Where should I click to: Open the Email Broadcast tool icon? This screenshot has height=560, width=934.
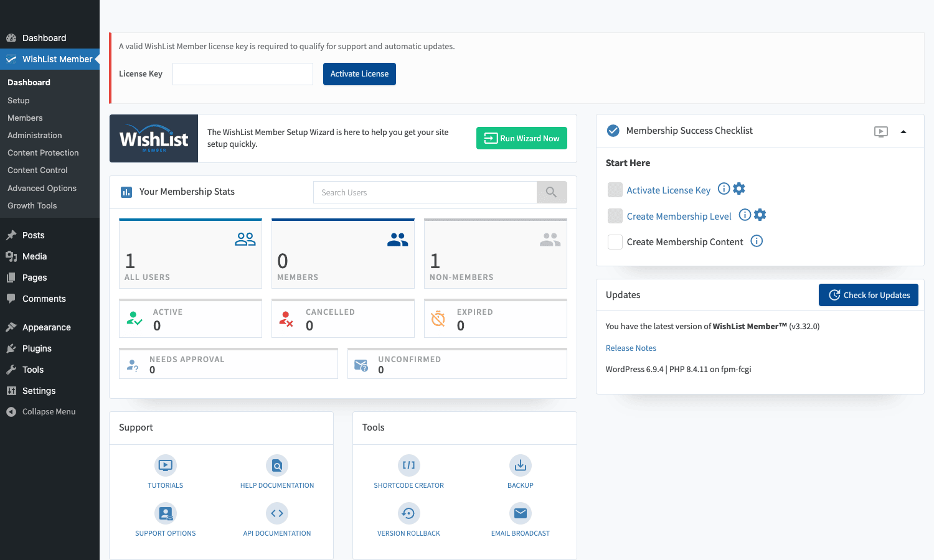pyautogui.click(x=521, y=513)
